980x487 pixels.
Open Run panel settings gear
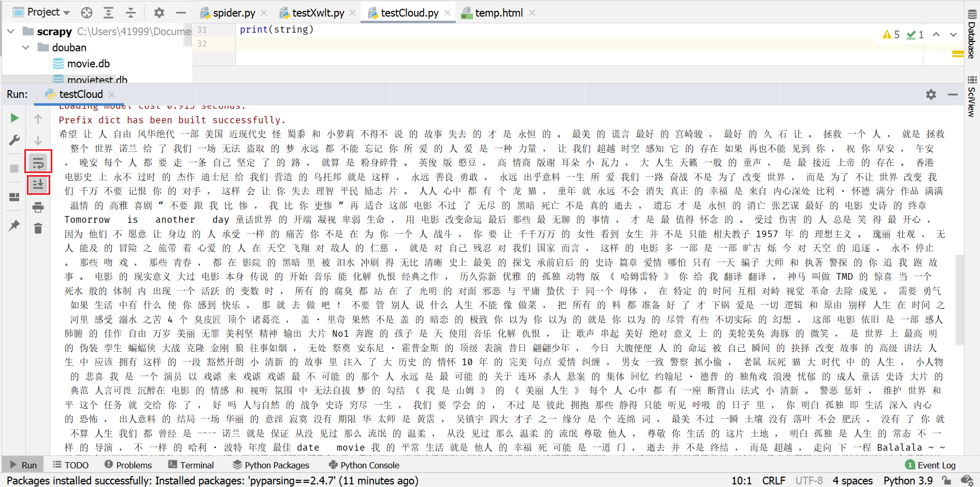tap(931, 94)
